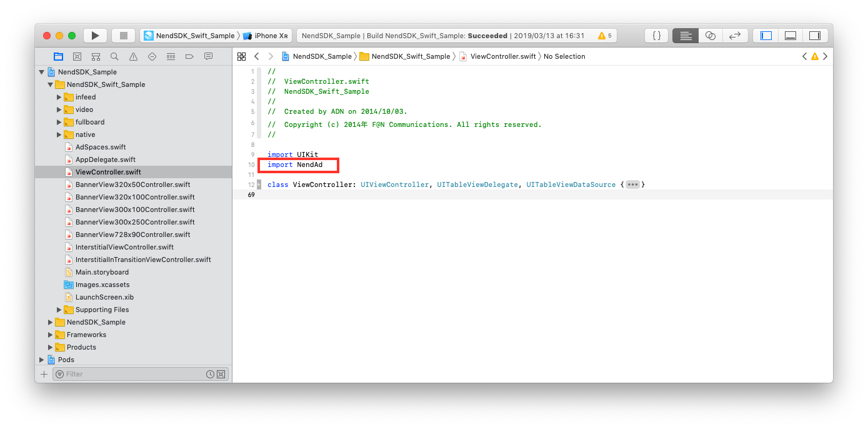Toggle the Inspectors panel visibility

814,36
